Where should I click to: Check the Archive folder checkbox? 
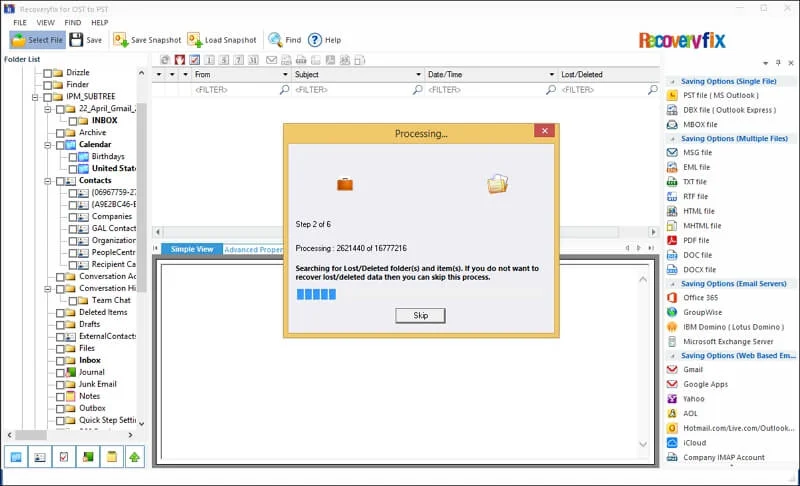(x=60, y=133)
